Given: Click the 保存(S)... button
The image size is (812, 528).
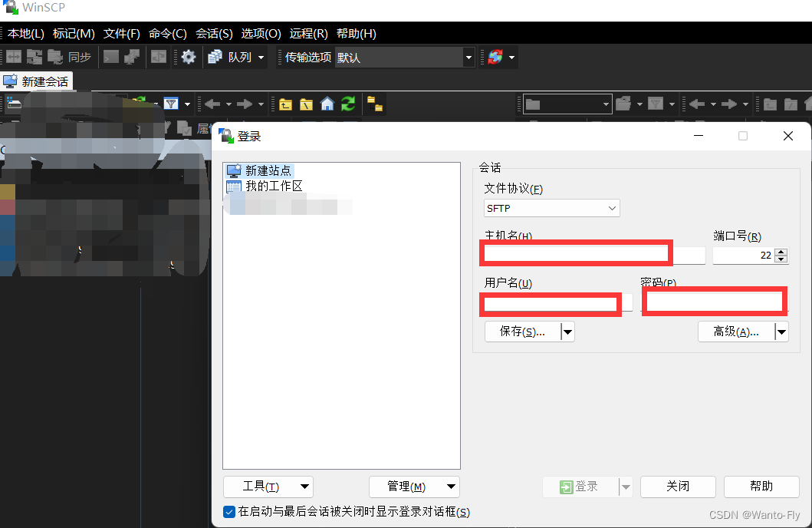Looking at the screenshot, I should click(x=522, y=332).
